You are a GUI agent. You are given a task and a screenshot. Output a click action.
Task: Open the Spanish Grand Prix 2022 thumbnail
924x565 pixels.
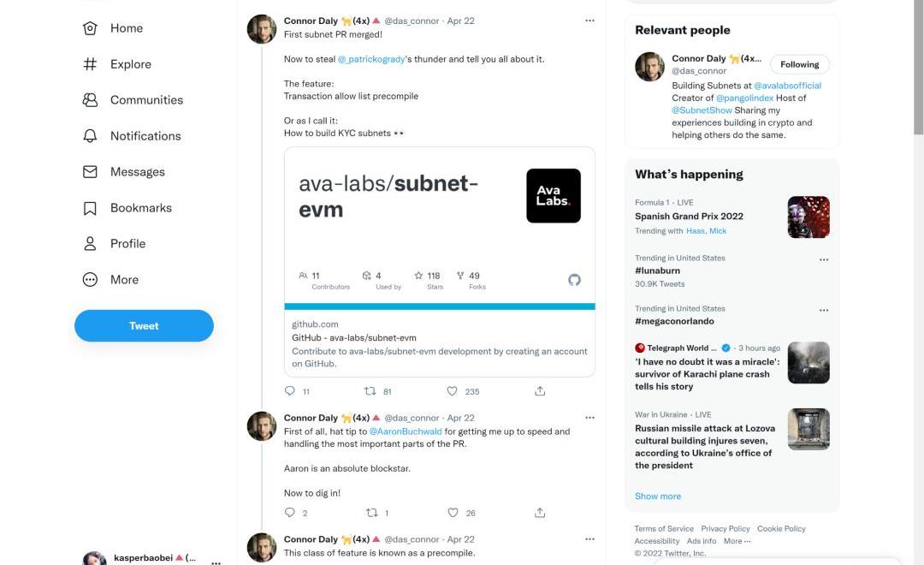tap(808, 217)
